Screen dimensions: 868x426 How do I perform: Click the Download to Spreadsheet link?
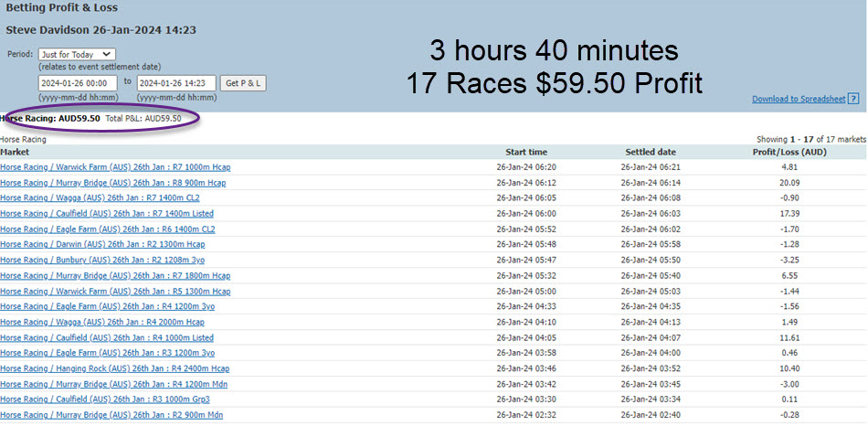pos(799,99)
